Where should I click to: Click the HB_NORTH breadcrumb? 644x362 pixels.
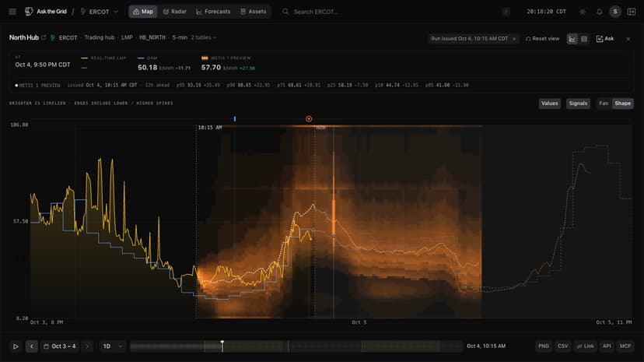tap(152, 37)
